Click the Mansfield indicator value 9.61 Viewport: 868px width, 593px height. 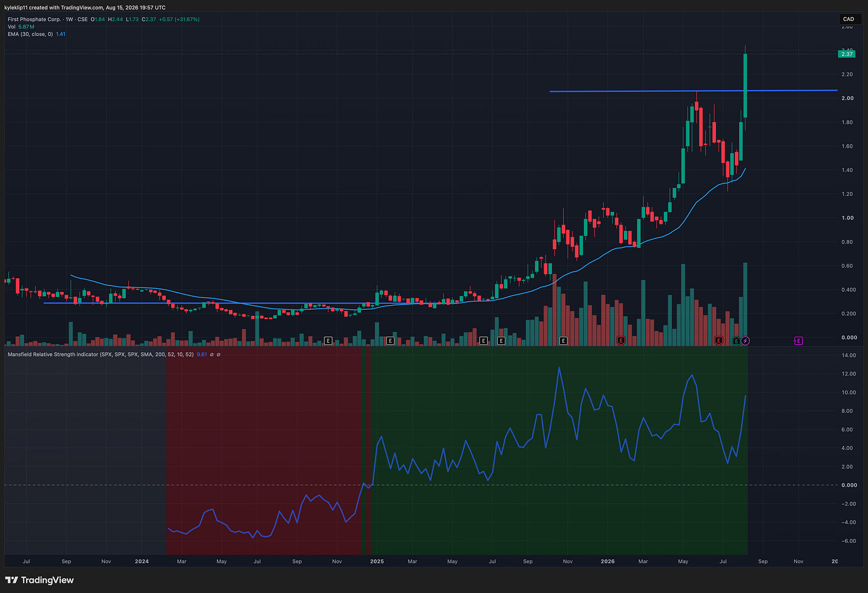(202, 355)
